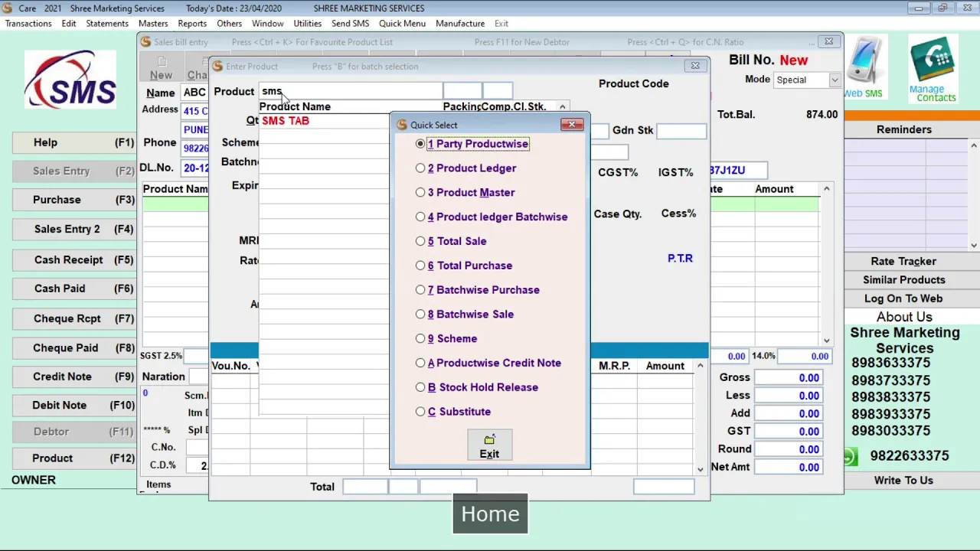Select 3 Product Master radio option

420,193
